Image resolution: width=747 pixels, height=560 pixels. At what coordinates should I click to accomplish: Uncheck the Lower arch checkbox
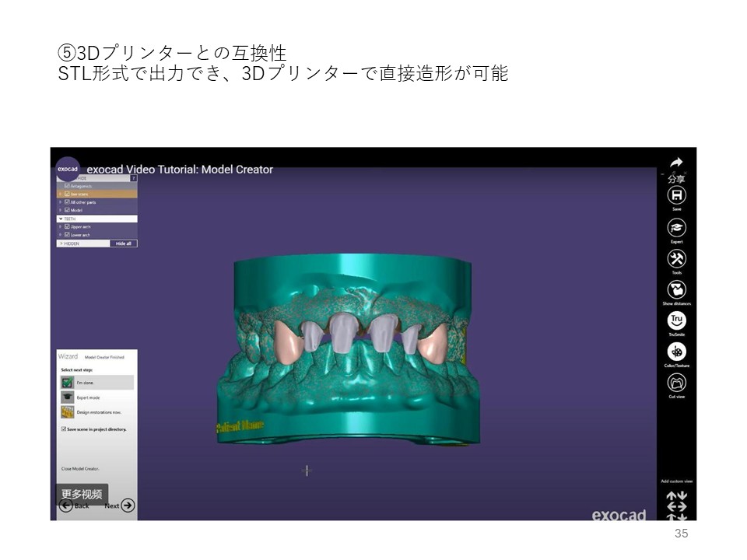(67, 234)
